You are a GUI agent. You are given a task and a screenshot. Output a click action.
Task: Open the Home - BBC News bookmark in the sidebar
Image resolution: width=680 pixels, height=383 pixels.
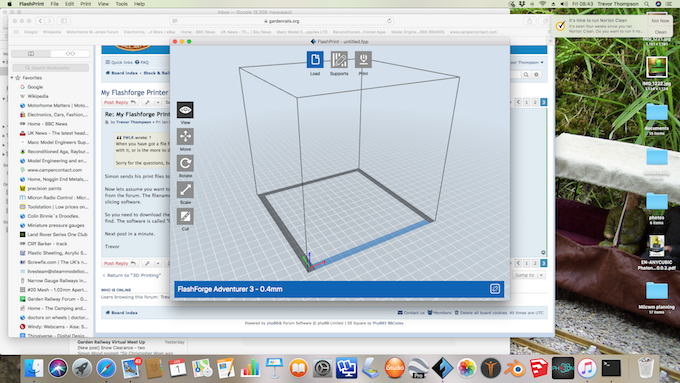pyautogui.click(x=47, y=124)
